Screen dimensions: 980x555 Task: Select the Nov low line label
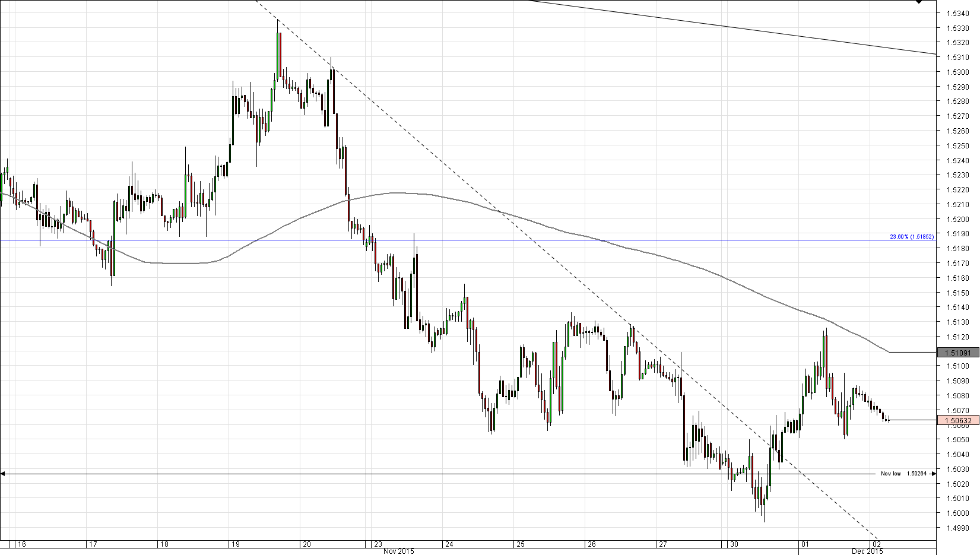903,474
